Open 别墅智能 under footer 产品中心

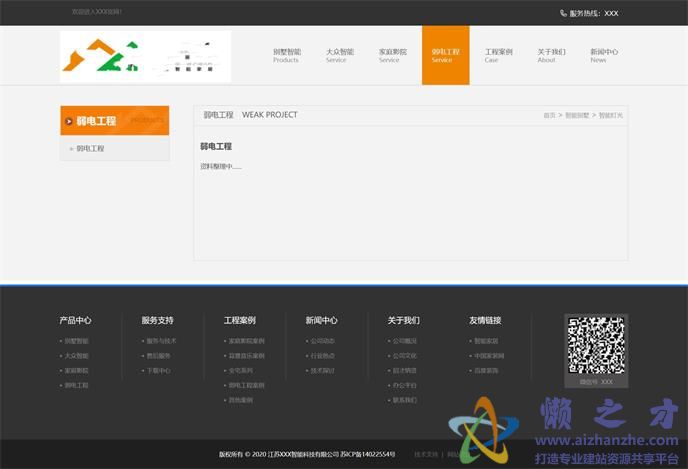point(76,341)
